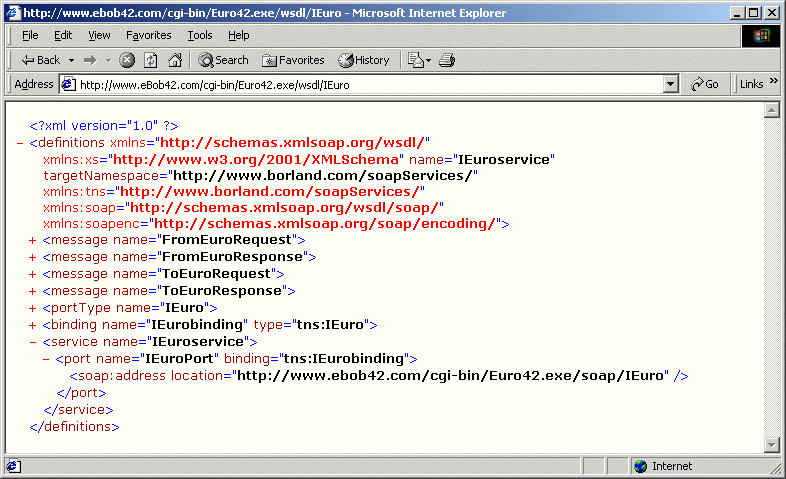This screenshot has width=786, height=479.
Task: Open the Mail icon dropdown arrow
Action: (x=429, y=61)
